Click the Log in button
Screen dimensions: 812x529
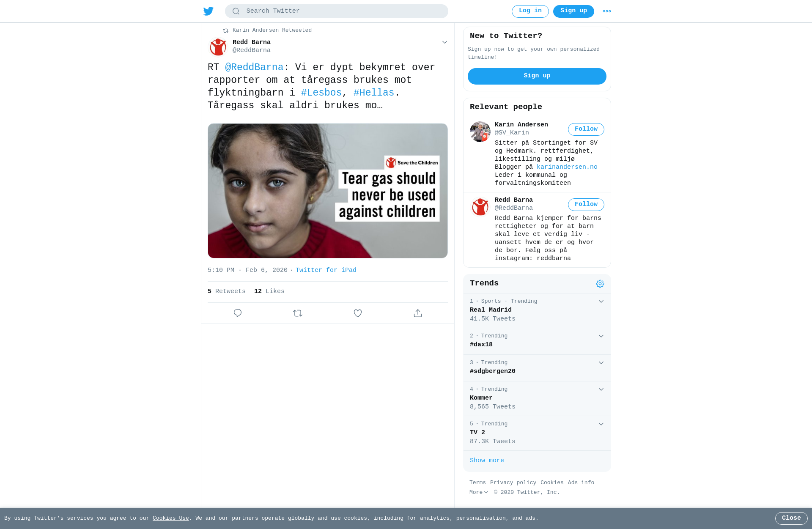(x=530, y=11)
